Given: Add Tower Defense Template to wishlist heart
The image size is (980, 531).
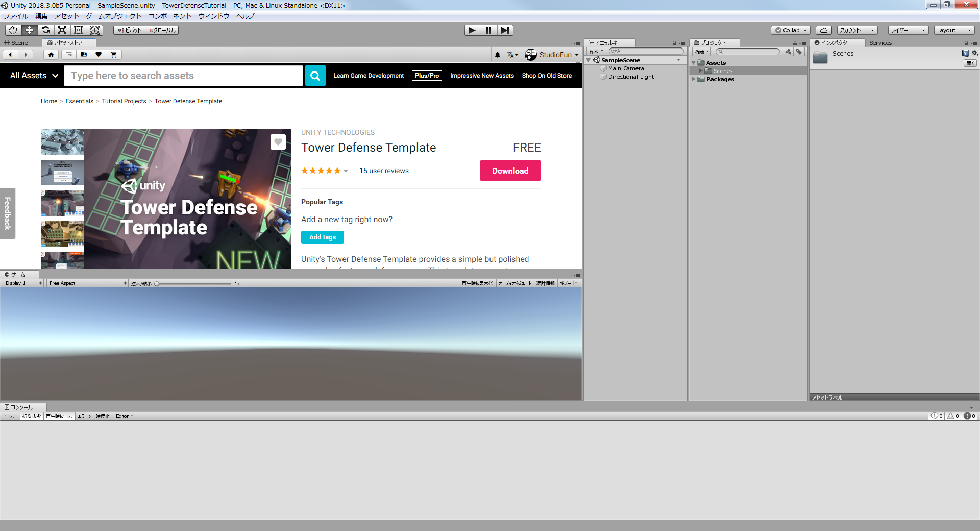Looking at the screenshot, I should [278, 141].
